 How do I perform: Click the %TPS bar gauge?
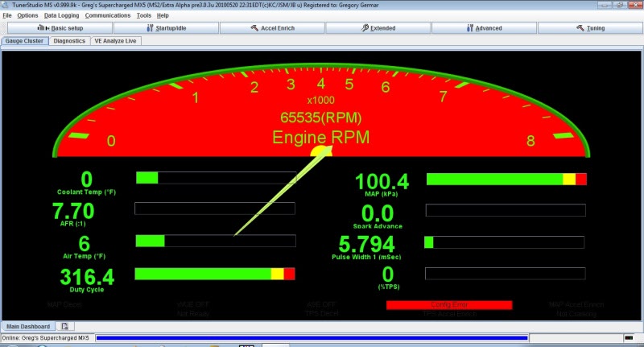point(506,274)
